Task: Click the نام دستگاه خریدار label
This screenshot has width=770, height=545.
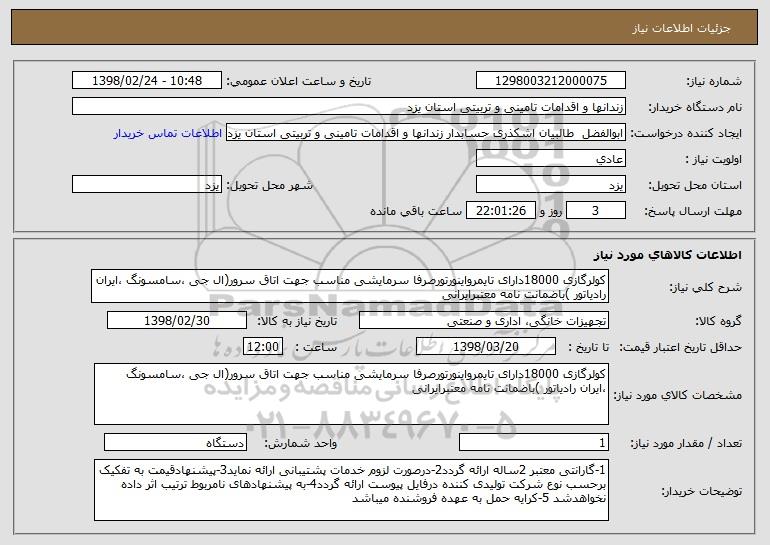Action: [x=695, y=108]
